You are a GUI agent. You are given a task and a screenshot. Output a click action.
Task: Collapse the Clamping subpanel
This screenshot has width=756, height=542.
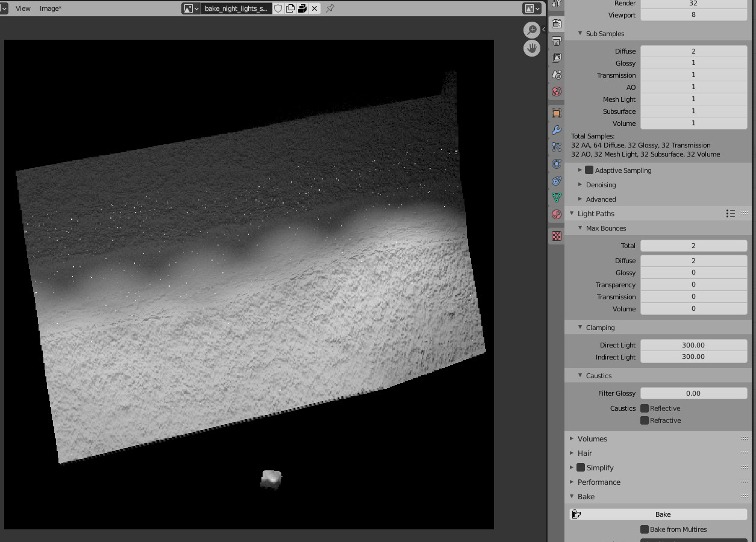tap(580, 328)
